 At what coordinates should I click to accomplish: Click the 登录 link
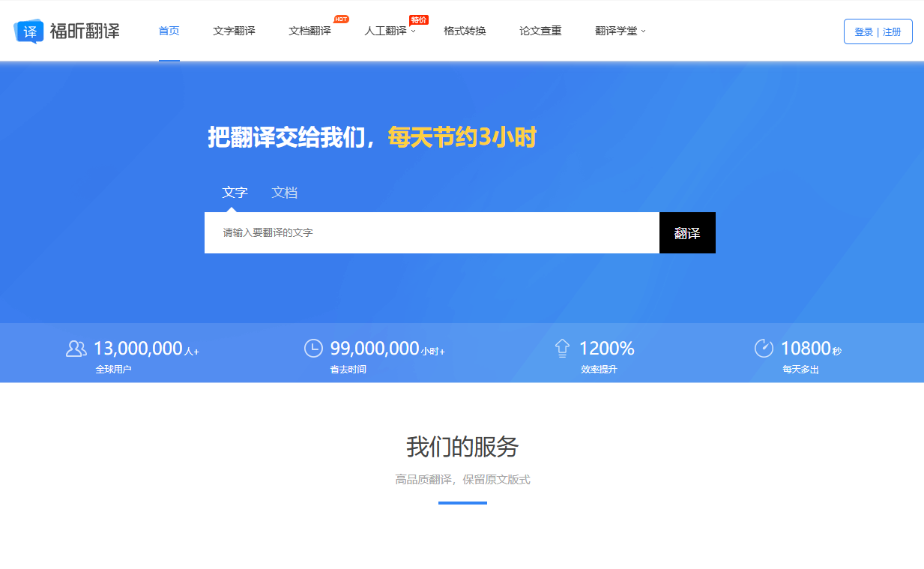pyautogui.click(x=864, y=31)
